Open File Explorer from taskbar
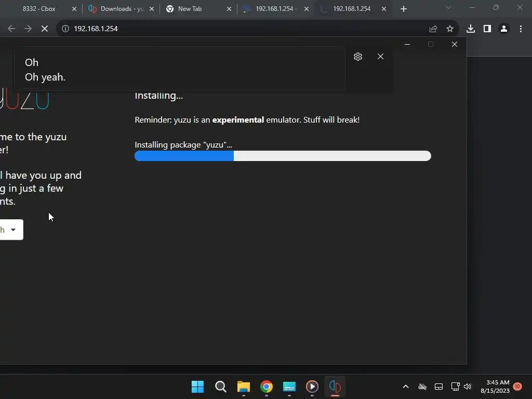Image resolution: width=532 pixels, height=399 pixels. tap(243, 387)
